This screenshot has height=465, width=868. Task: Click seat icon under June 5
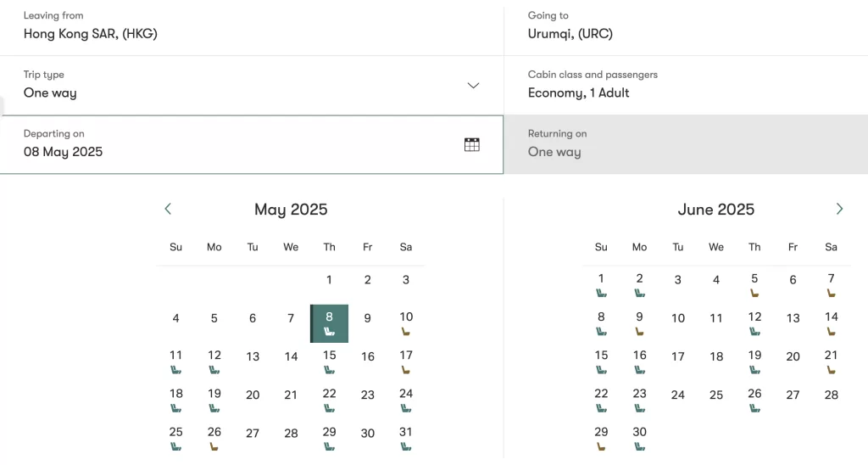(754, 294)
